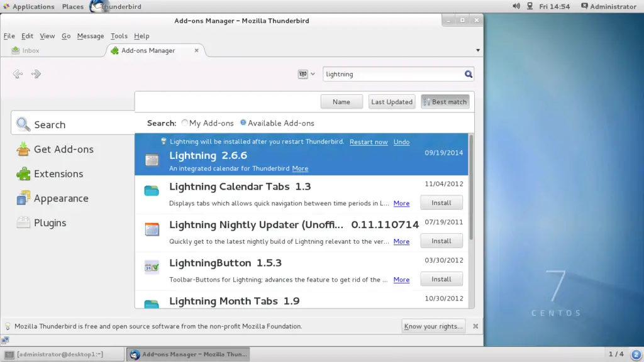Install Lightning Nightly Updater
Screen dimensions: 644x362
[441, 241]
